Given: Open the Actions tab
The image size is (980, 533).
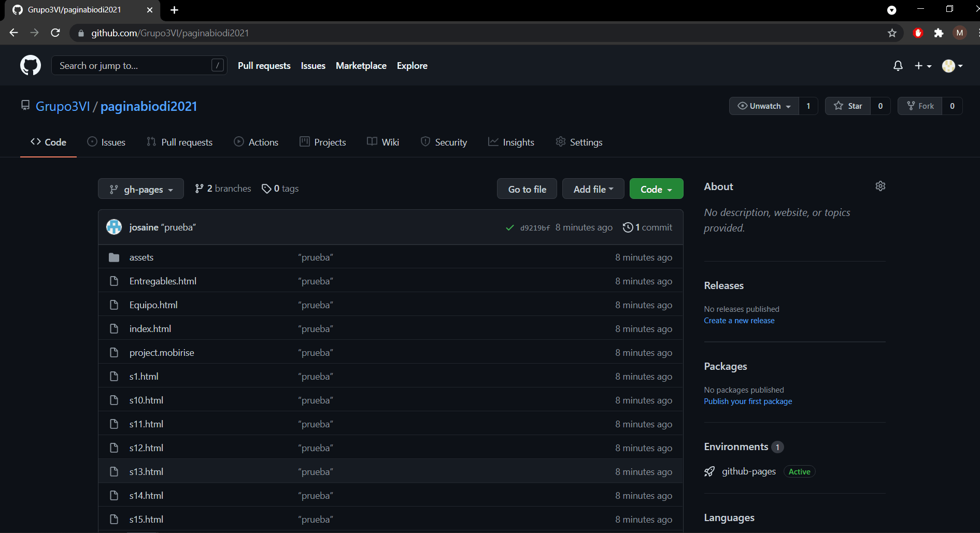Looking at the screenshot, I should click(x=256, y=142).
